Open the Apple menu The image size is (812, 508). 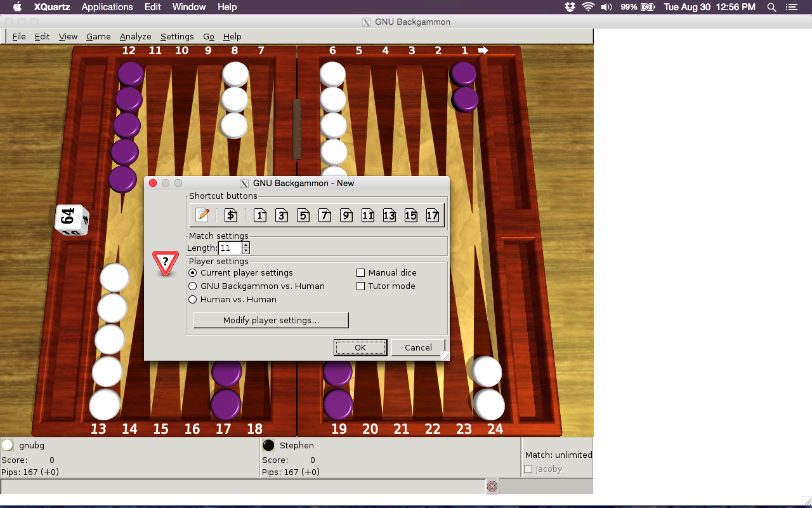coord(17,7)
